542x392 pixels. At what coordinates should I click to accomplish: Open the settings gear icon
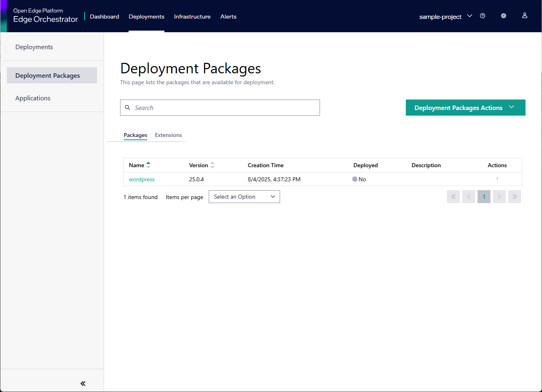503,16
